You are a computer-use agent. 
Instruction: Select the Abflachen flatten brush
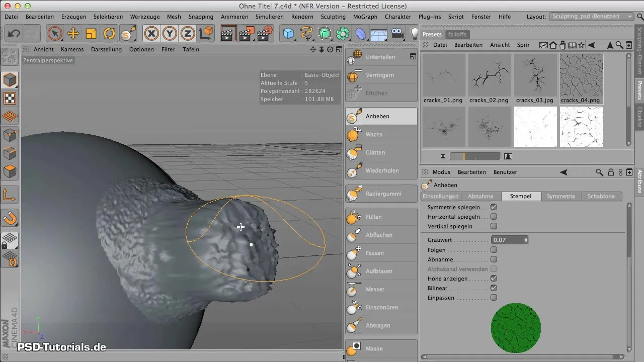381,235
